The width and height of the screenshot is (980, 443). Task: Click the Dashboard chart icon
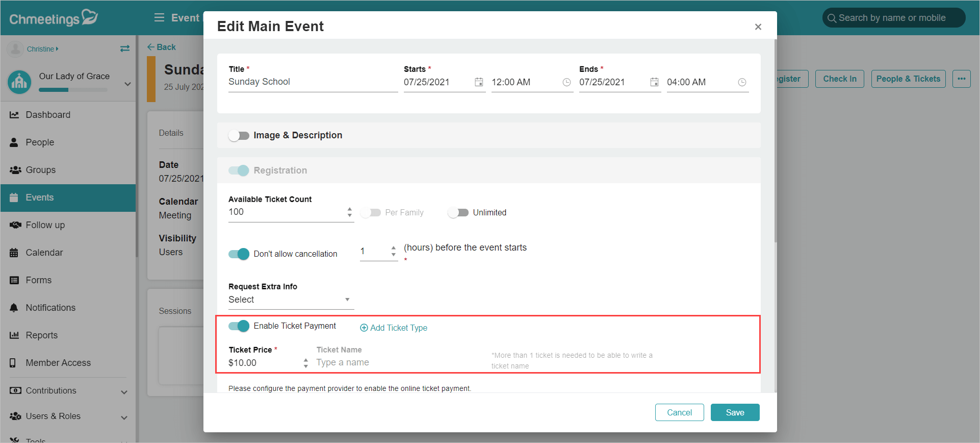coord(14,115)
